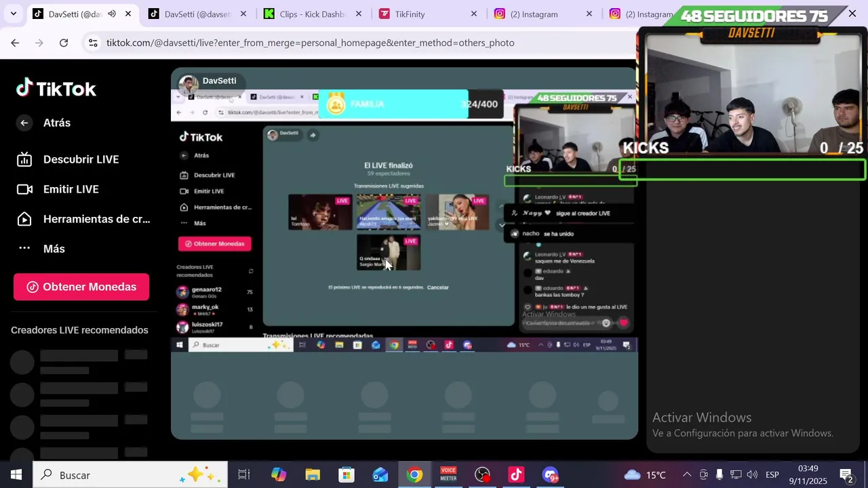Open the clock showing 03:49
Screen dimensions: 868x488
(808, 474)
